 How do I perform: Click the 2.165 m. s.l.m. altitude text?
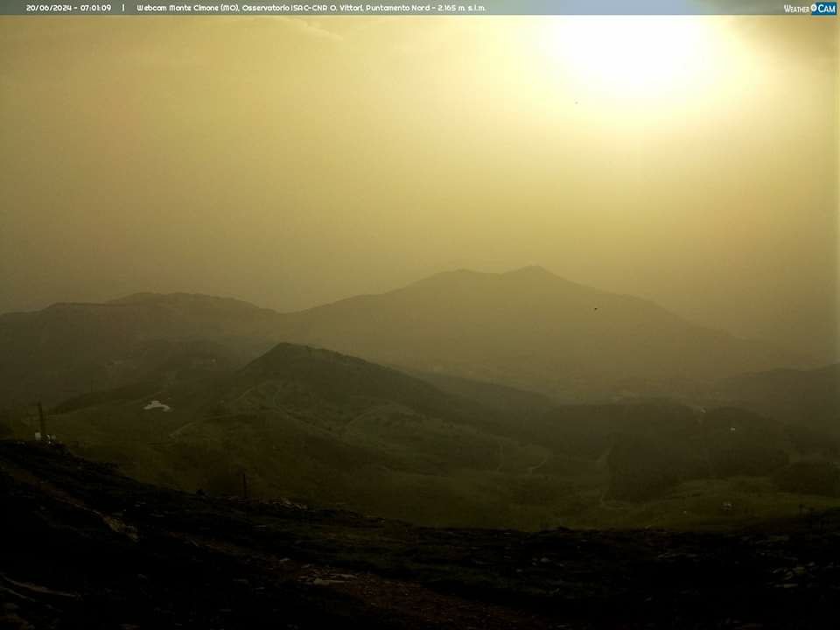coord(461,8)
